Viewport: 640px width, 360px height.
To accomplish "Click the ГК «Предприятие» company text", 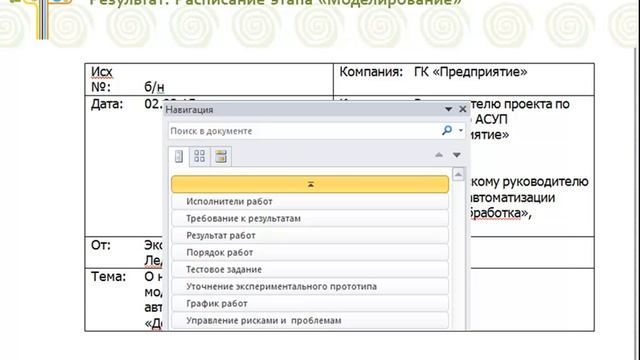I will click(471, 72).
